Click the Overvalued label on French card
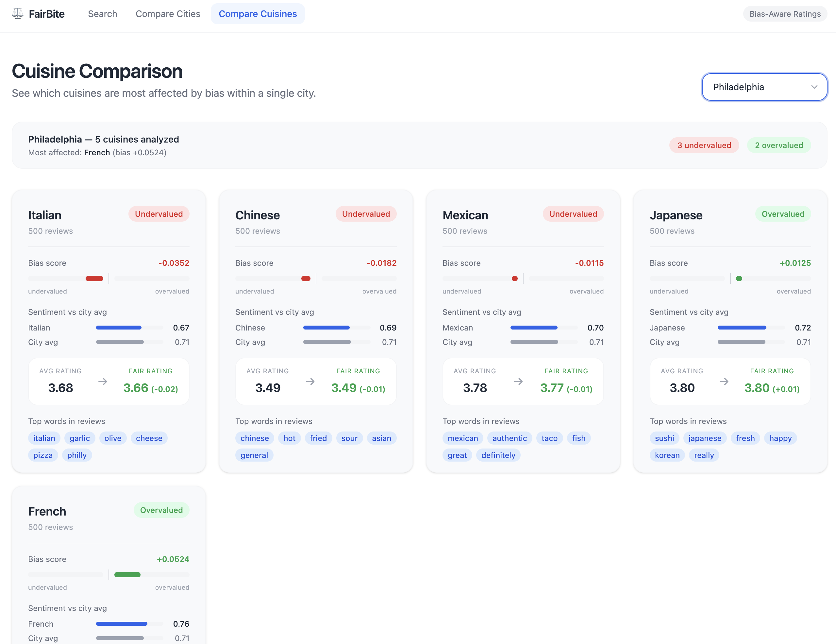Screen dimensions: 836x644 coord(161,510)
